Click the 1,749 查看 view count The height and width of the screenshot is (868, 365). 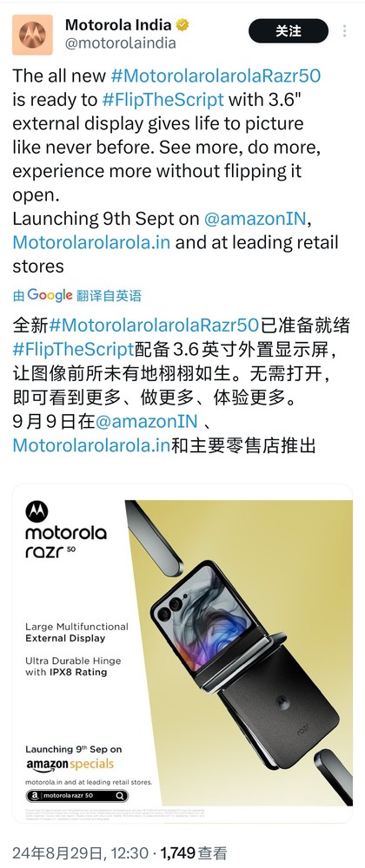coord(196,853)
